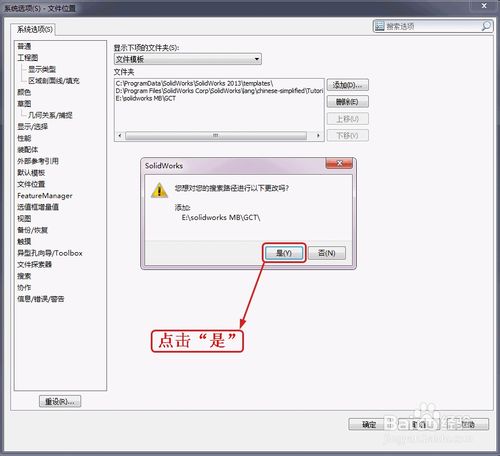Select 普通 in the options tree
Image resolution: width=500 pixels, height=456 pixels.
pyautogui.click(x=24, y=46)
